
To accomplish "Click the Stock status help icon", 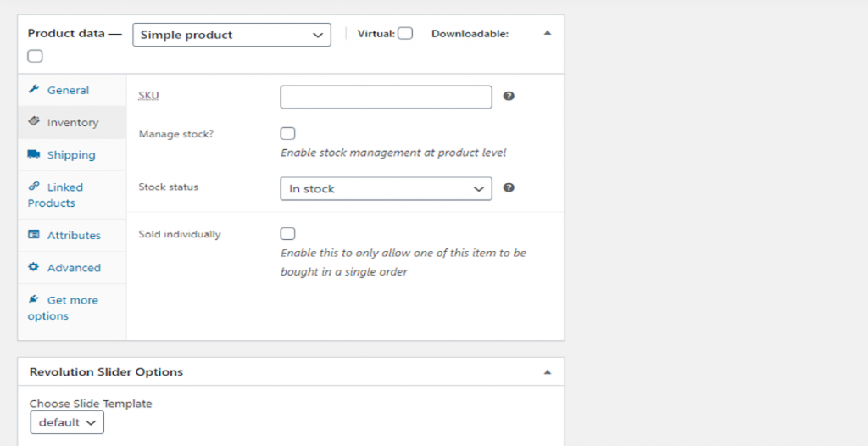I will (509, 187).
